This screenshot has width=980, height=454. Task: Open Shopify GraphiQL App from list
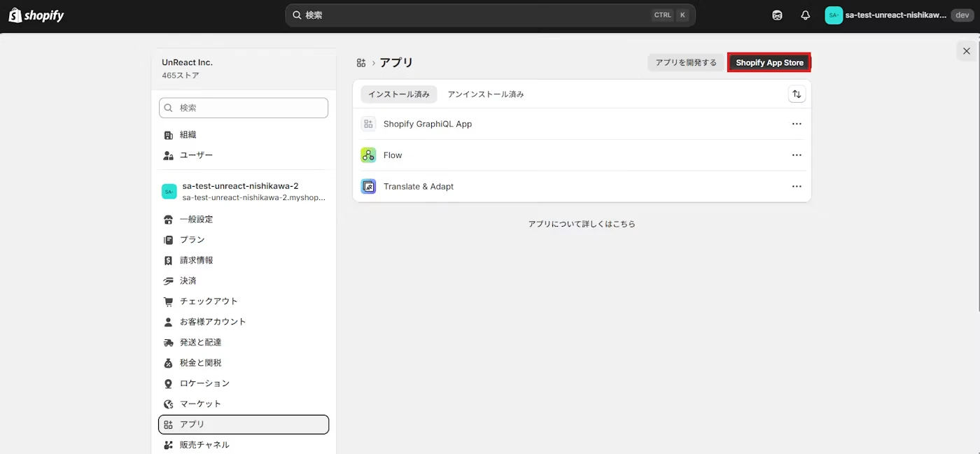[428, 124]
